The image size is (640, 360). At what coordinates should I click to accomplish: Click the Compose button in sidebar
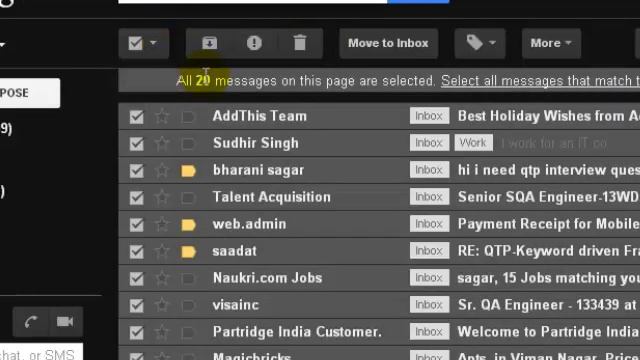tap(29, 93)
